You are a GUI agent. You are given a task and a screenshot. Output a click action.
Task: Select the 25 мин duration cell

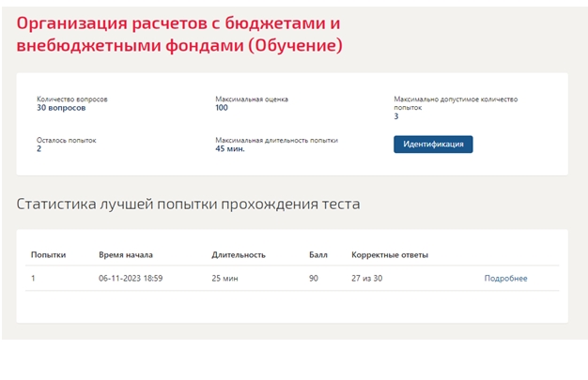225,279
